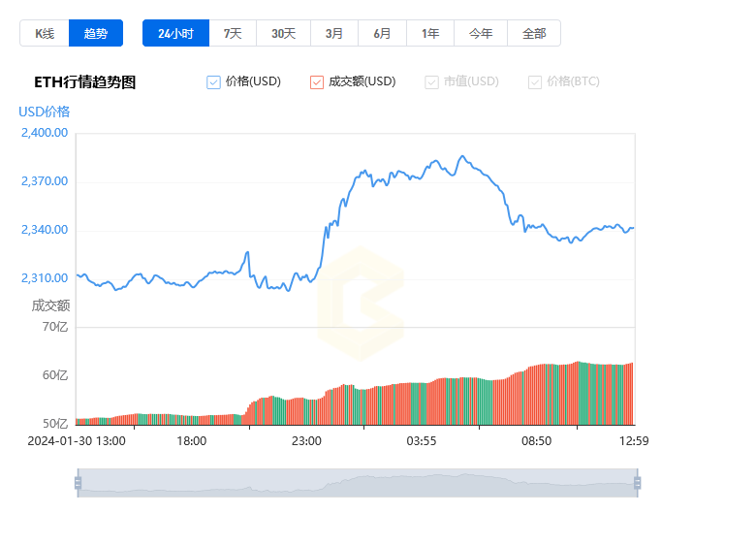Click the middle of the timeline scrubber
The height and width of the screenshot is (546, 756).
(x=357, y=482)
